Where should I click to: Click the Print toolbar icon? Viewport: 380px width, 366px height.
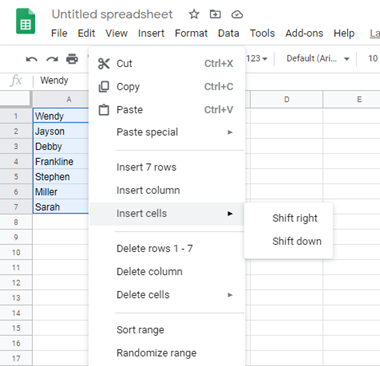[72, 59]
